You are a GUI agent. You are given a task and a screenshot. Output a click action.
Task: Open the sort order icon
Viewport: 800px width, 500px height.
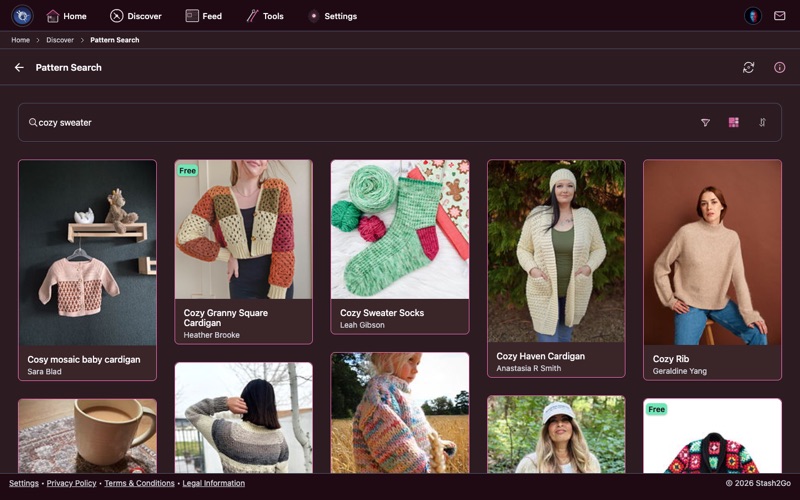click(x=762, y=122)
